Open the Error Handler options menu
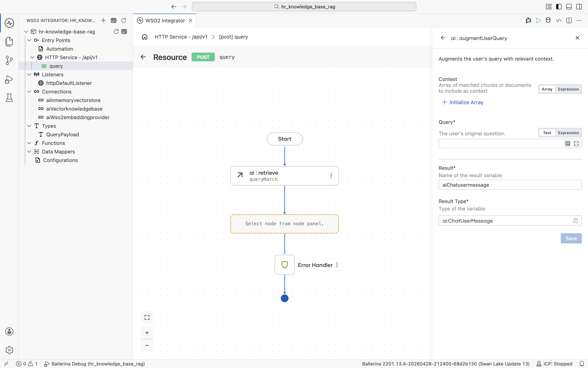 [337, 265]
